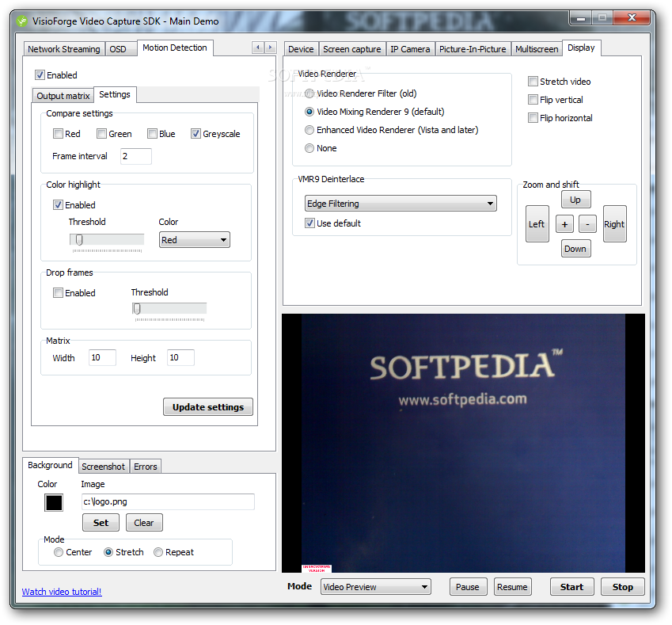Click the Drop frames Threshold slider
The width and height of the screenshot is (672, 625).
coord(169,308)
